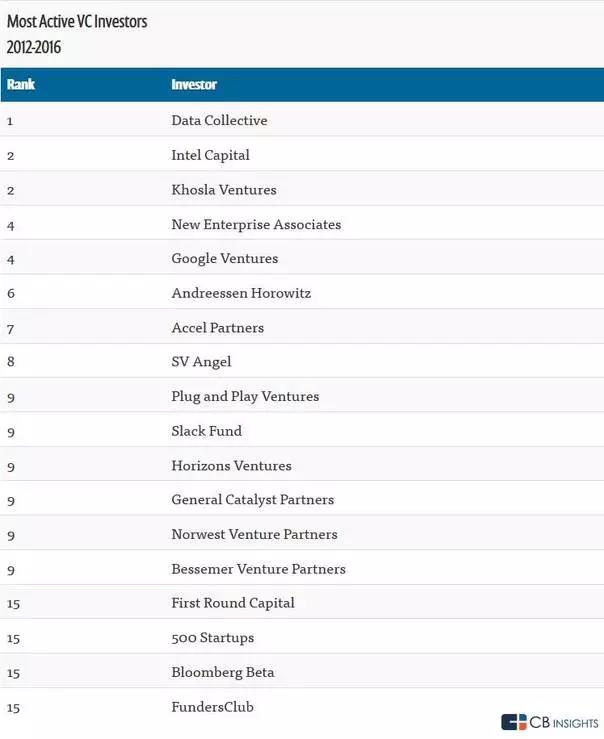The width and height of the screenshot is (604, 739).
Task: Select Slack Fund in the table
Action: tap(206, 431)
